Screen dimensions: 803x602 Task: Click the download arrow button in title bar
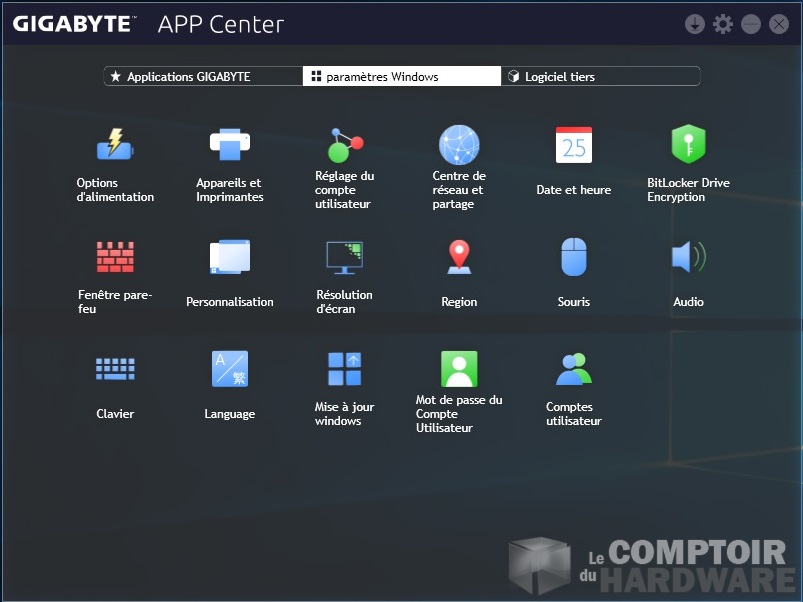click(695, 24)
